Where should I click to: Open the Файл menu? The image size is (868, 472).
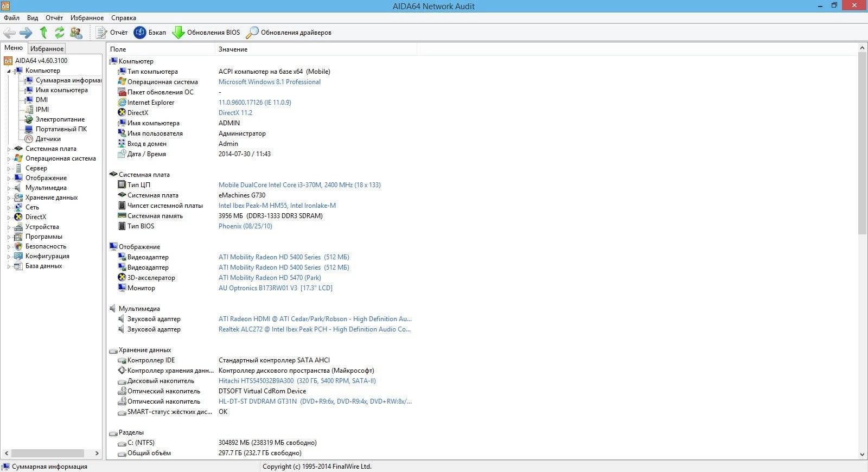[11, 18]
